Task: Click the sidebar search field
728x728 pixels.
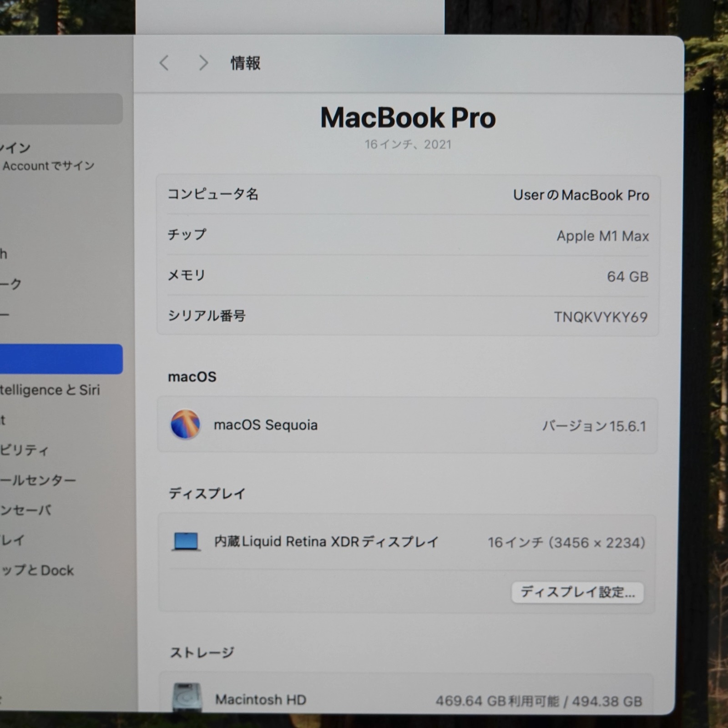Action: 61,109
